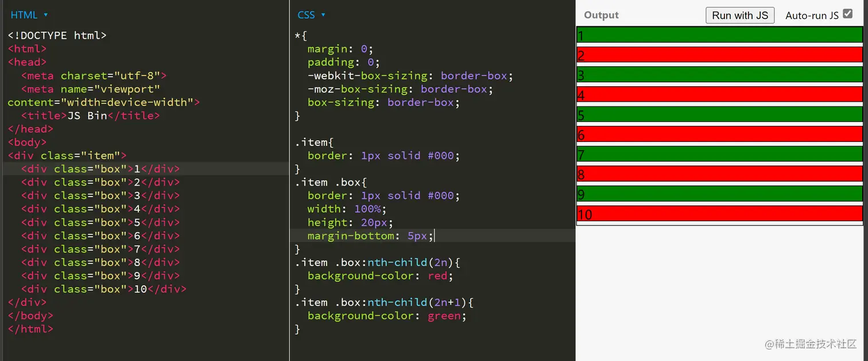Click the -webkit-box-sizing CSS line
Screen dimensions: 868x361
(x=410, y=75)
